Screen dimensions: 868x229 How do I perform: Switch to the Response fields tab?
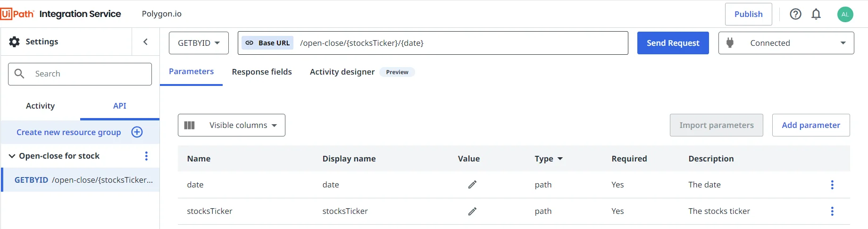coord(262,72)
